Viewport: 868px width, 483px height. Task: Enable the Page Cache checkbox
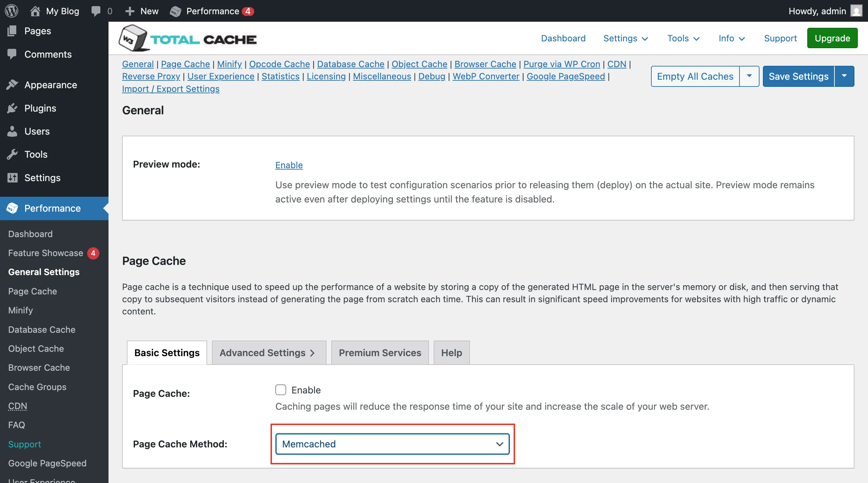(281, 390)
